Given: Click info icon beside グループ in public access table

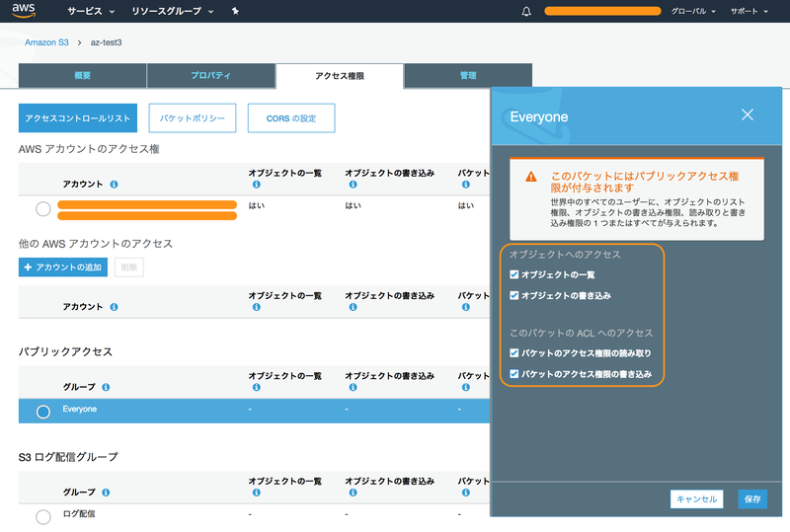Looking at the screenshot, I should pos(106,387).
